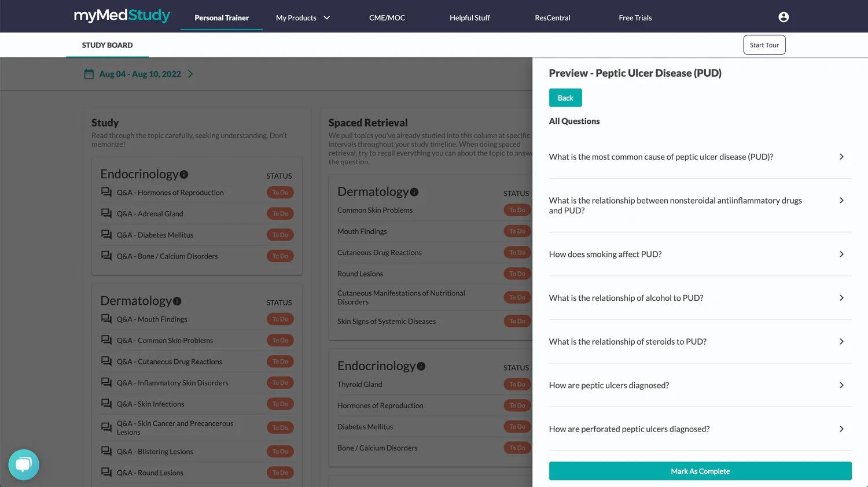Open Common Skin Problems in Spaced Retrieval
The image size is (868, 487).
pyautogui.click(x=375, y=210)
